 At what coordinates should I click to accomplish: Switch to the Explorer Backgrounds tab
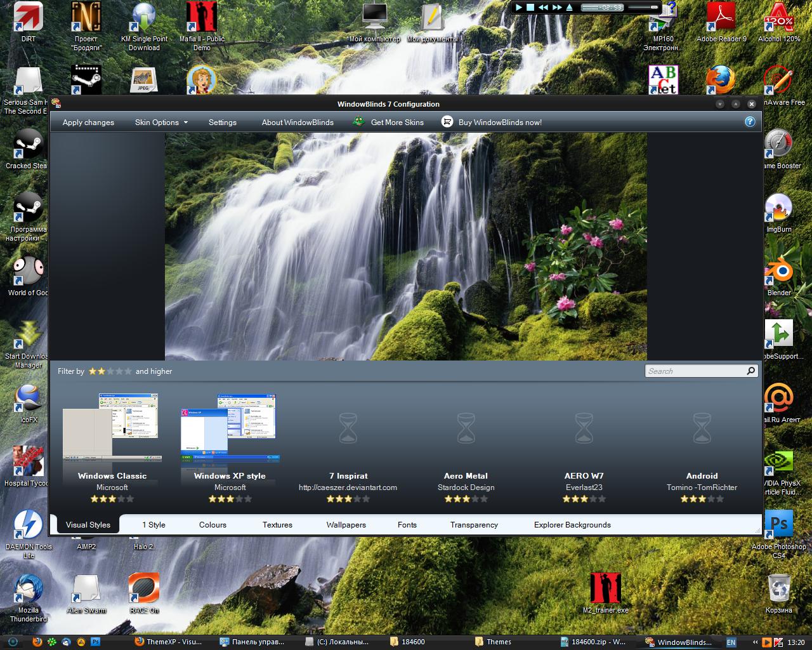572,524
